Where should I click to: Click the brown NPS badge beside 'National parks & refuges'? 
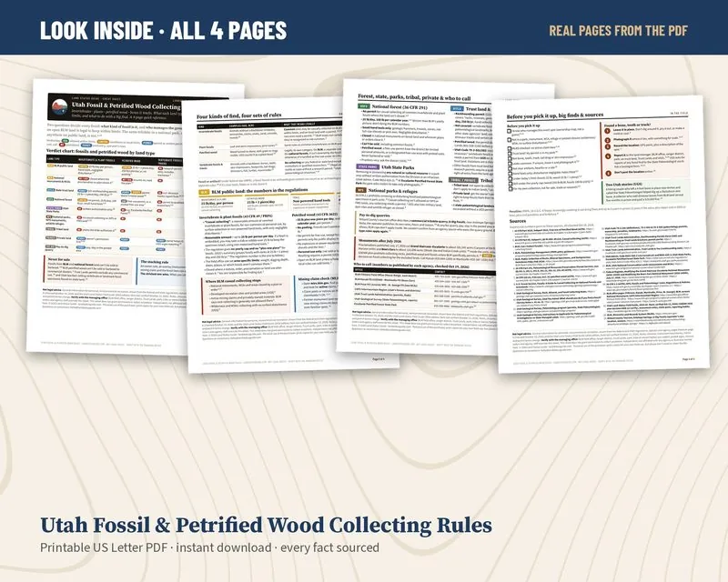[x=360, y=190]
